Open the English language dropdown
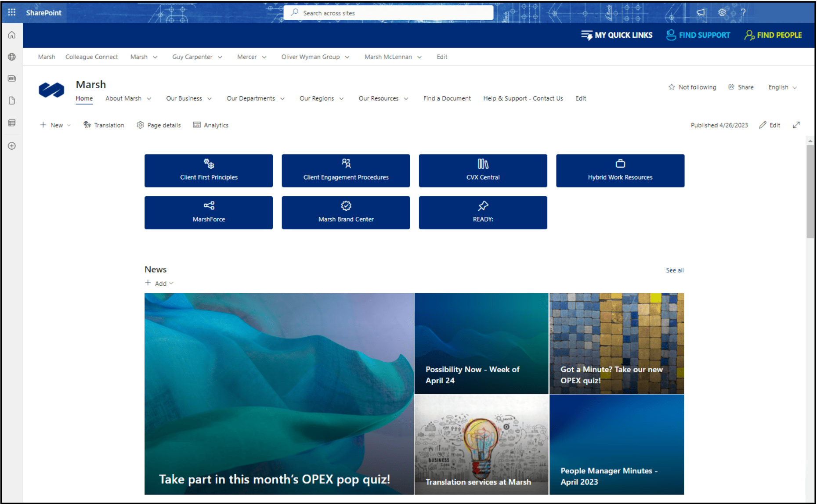Viewport: 817px width, 504px height. [x=783, y=87]
